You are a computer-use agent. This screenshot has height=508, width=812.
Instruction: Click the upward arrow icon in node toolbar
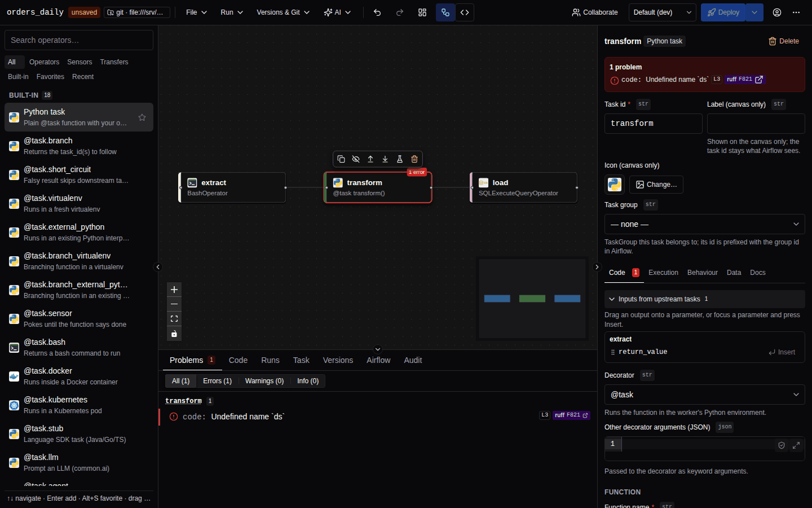pyautogui.click(x=370, y=159)
